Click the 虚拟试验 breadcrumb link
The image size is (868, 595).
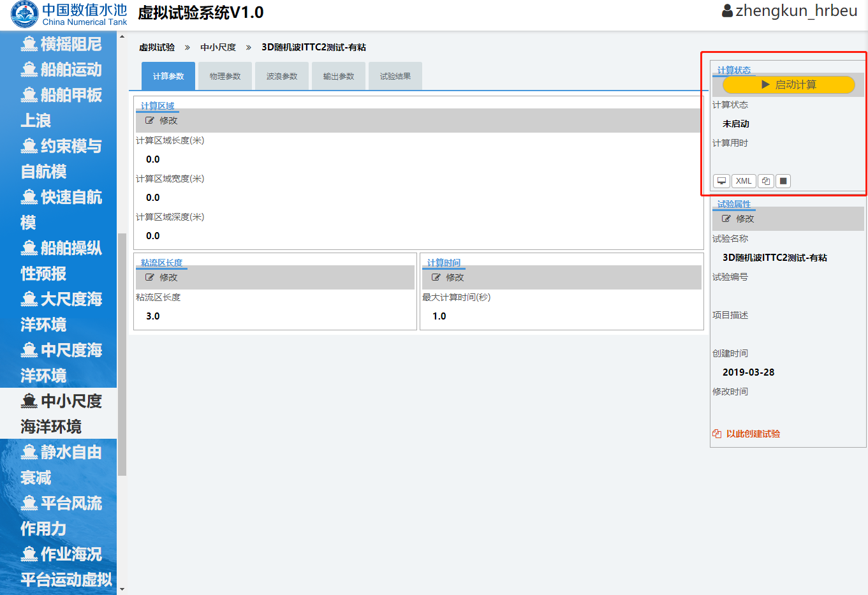[x=157, y=47]
